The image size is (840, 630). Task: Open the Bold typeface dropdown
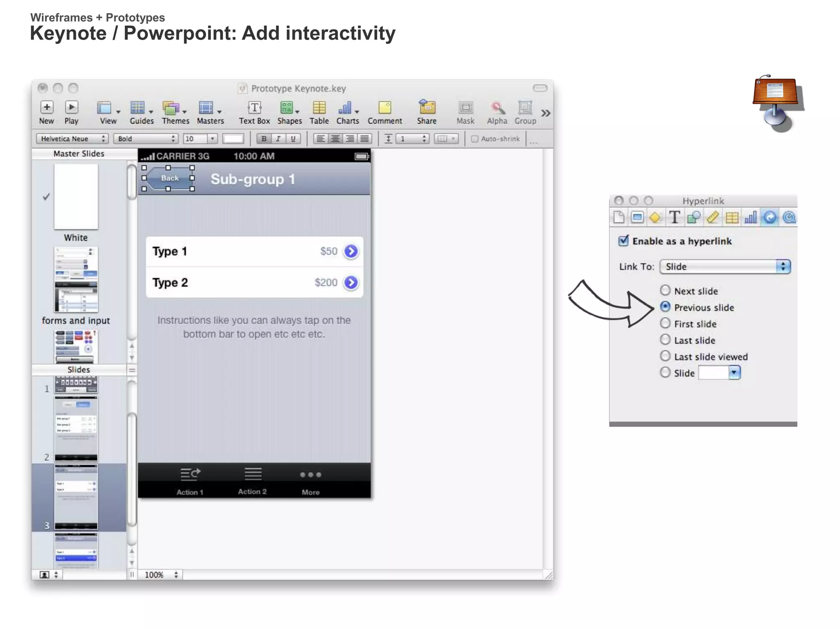pos(146,139)
